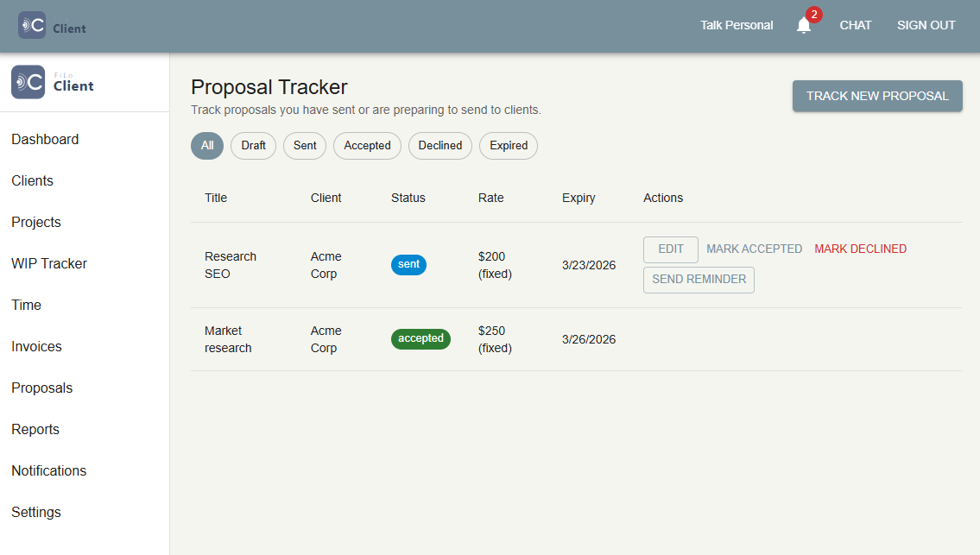Show only Draft proposals
Screen dimensions: 980x555
[252, 145]
